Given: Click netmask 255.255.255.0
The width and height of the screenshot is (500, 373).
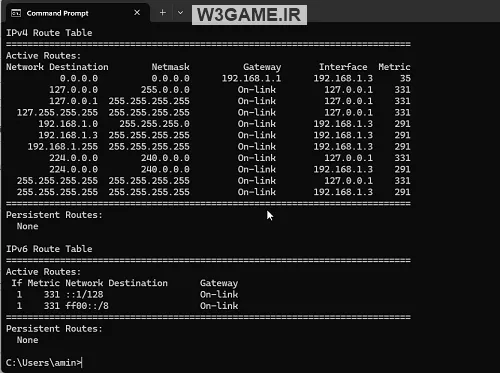Looking at the screenshot, I should coord(154,124).
